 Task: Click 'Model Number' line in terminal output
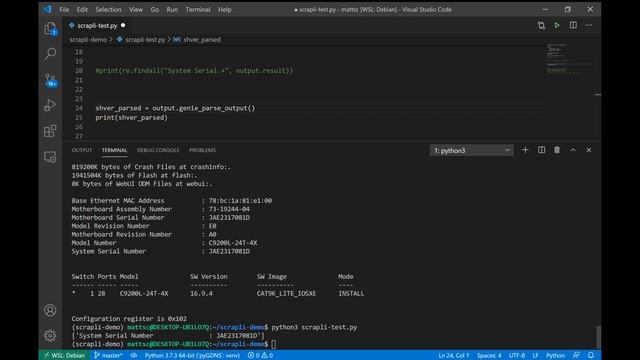click(164, 243)
